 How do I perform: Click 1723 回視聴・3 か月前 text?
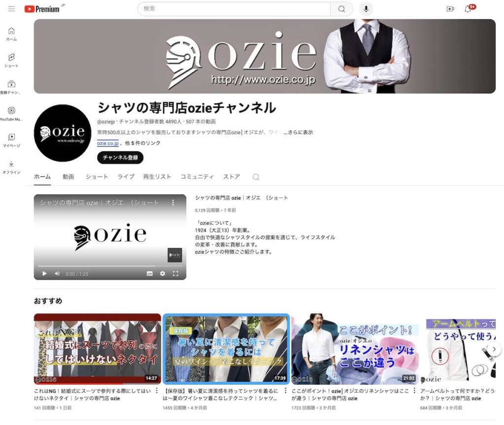point(314,408)
